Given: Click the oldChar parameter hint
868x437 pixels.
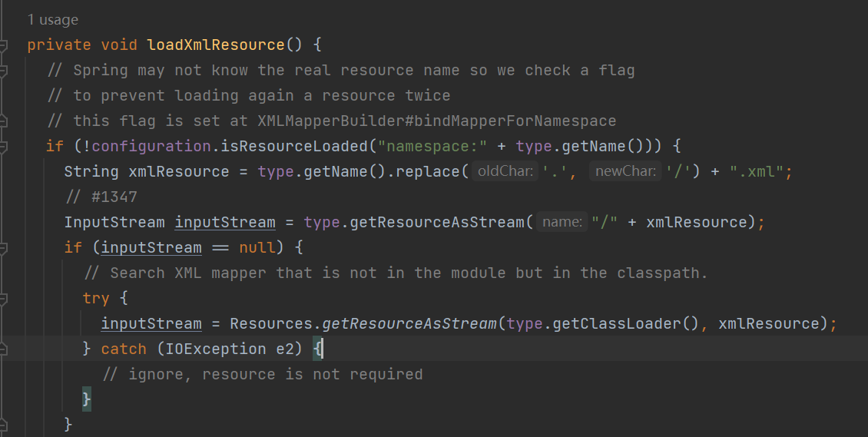Looking at the screenshot, I should click(x=505, y=171).
